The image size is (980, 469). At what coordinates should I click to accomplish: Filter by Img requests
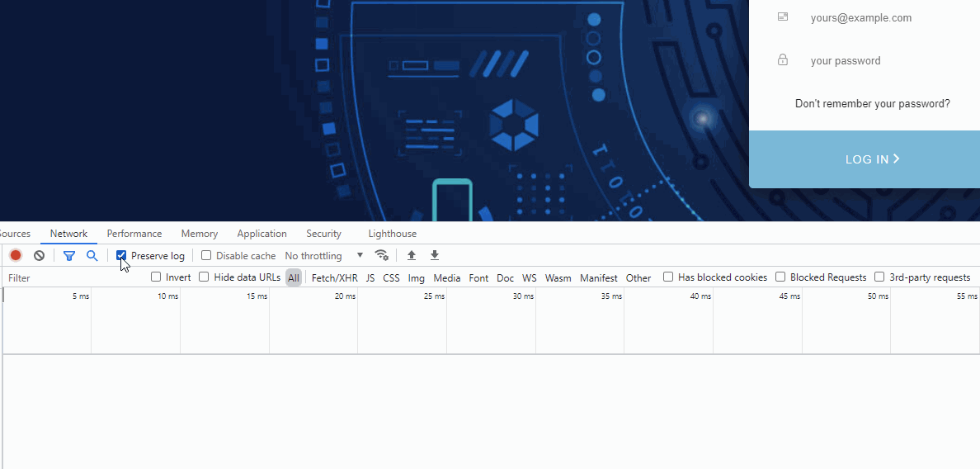click(417, 277)
